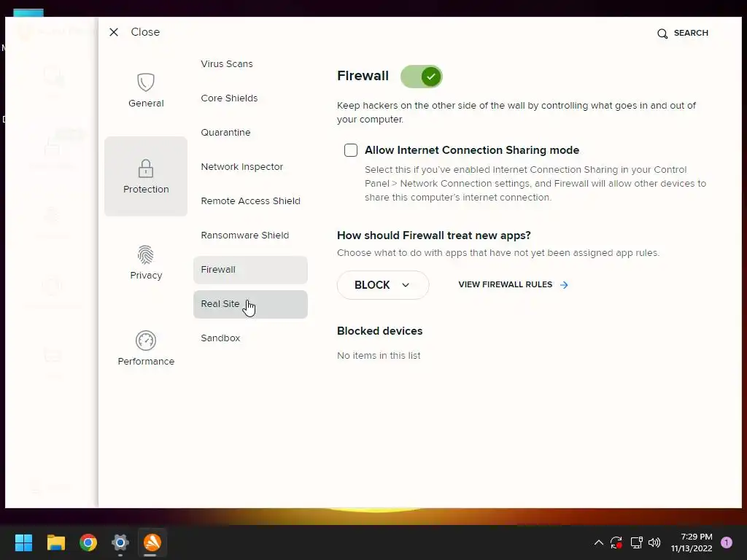Launch Google Chrome from taskbar
The image size is (747, 560).
88,542
